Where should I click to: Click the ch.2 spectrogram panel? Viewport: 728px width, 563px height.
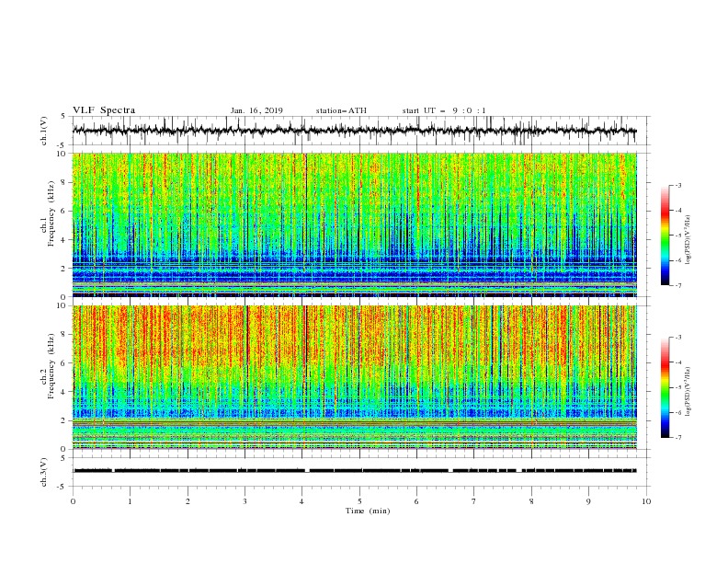[355, 377]
